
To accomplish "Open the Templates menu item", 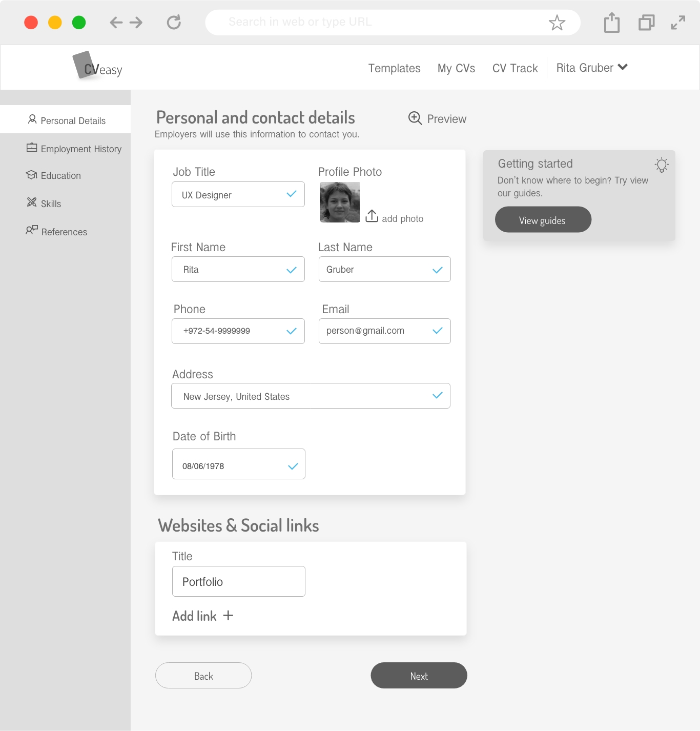I will 394,68.
